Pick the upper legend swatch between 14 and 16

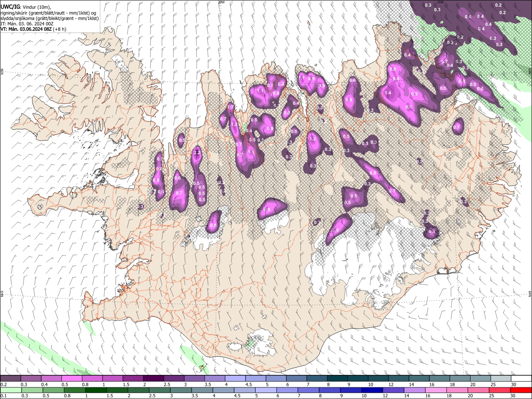tap(419, 379)
